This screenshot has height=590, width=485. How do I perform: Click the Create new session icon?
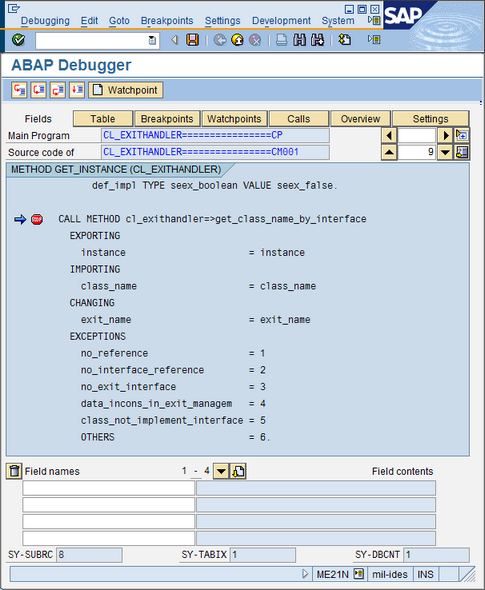click(345, 40)
